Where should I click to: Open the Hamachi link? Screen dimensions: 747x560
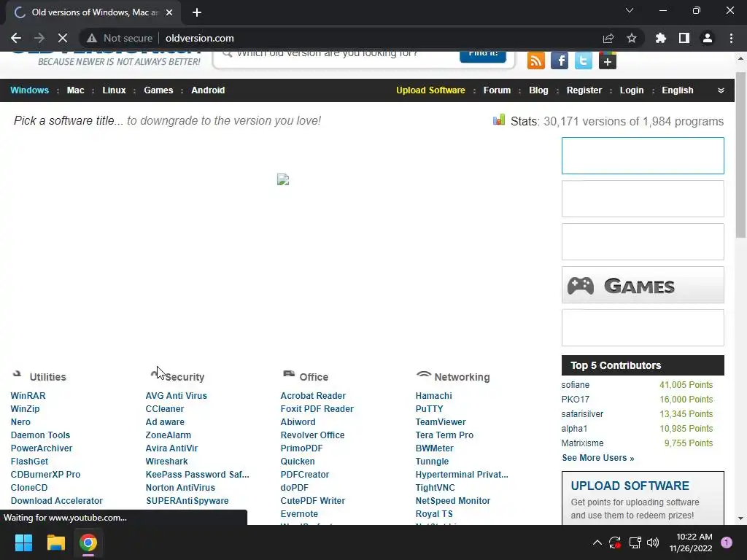coord(433,396)
